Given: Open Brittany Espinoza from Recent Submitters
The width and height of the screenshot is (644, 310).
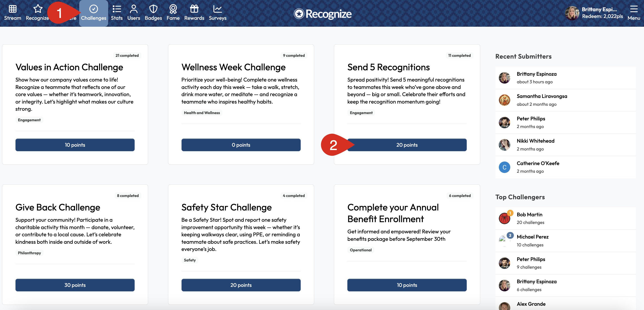Looking at the screenshot, I should (x=537, y=74).
